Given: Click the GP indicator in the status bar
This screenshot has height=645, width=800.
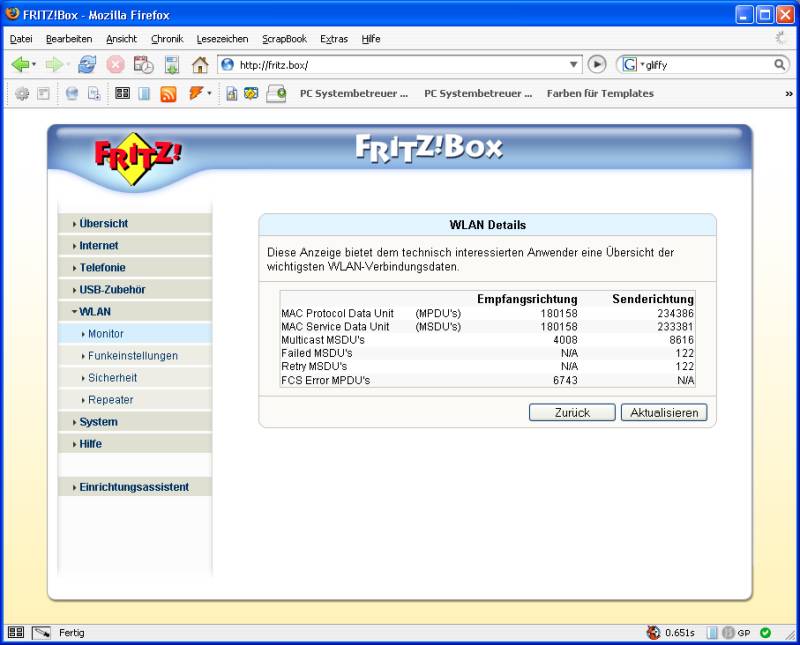Looking at the screenshot, I should [x=744, y=633].
